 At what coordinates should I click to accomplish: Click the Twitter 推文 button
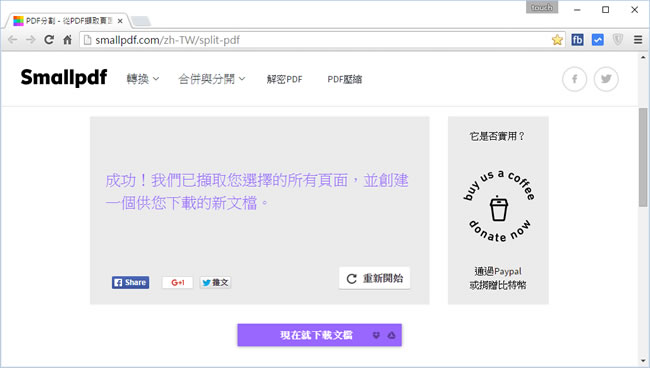pos(215,283)
